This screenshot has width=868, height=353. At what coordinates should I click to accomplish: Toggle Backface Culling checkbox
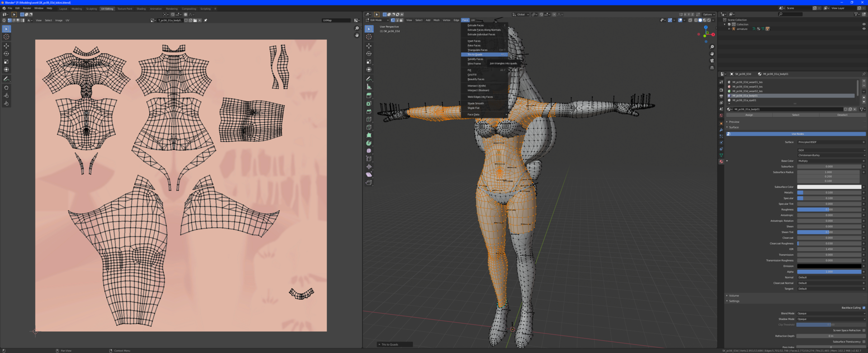(x=863, y=308)
